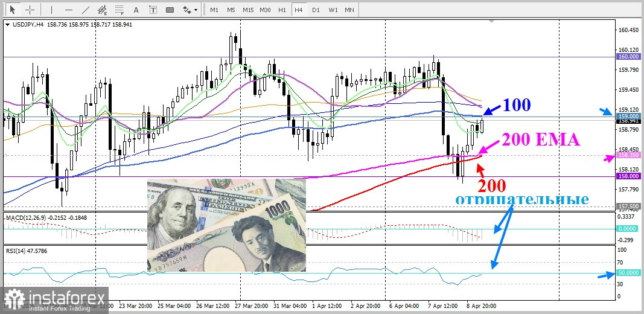Viewport: 644px width, 314px height.
Task: Expand the USDJPY,H4 chart title triangle
Action: pyautogui.click(x=8, y=25)
